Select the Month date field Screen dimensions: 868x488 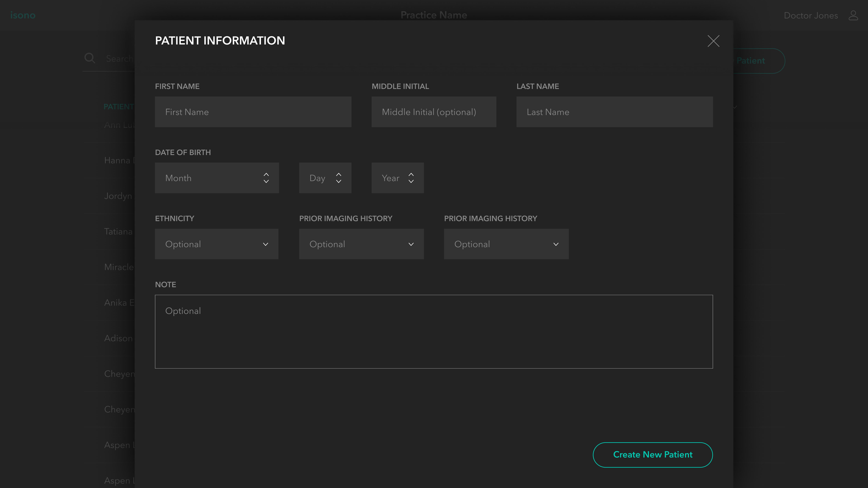(x=209, y=178)
